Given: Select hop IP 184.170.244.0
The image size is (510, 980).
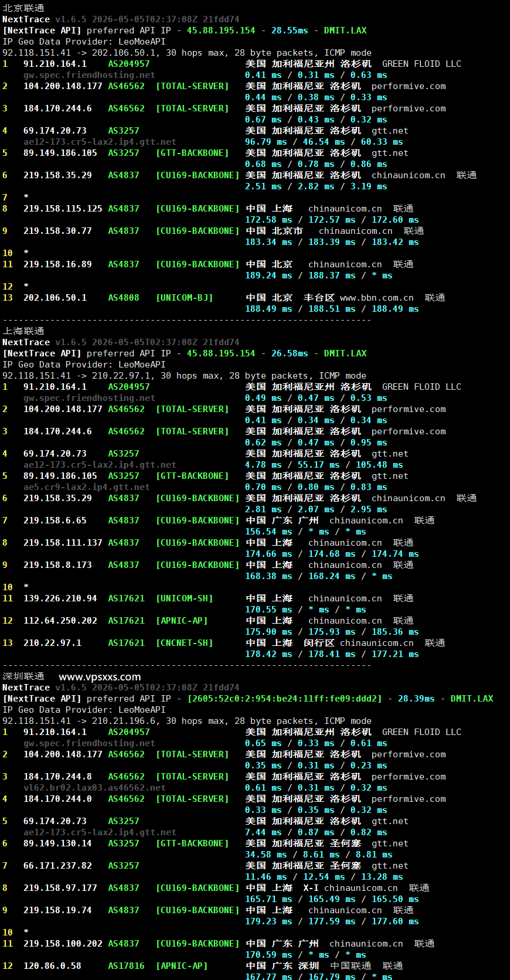Looking at the screenshot, I should coord(57,799).
